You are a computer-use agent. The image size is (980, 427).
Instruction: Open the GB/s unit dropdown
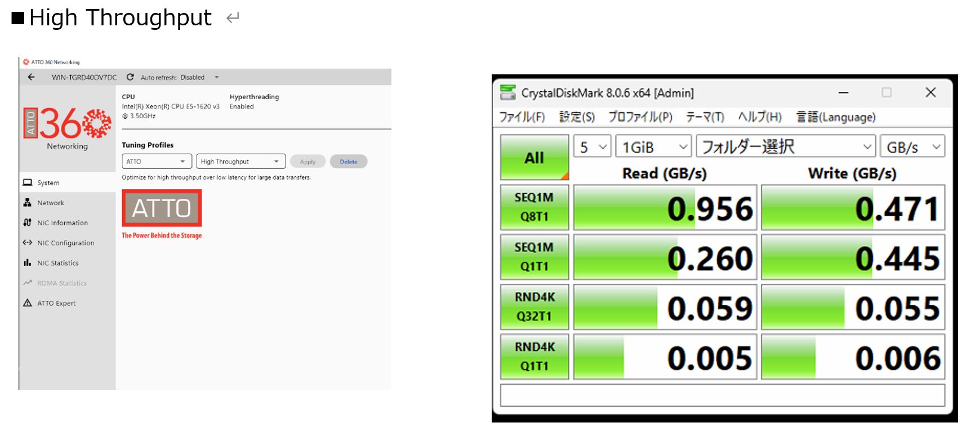912,146
